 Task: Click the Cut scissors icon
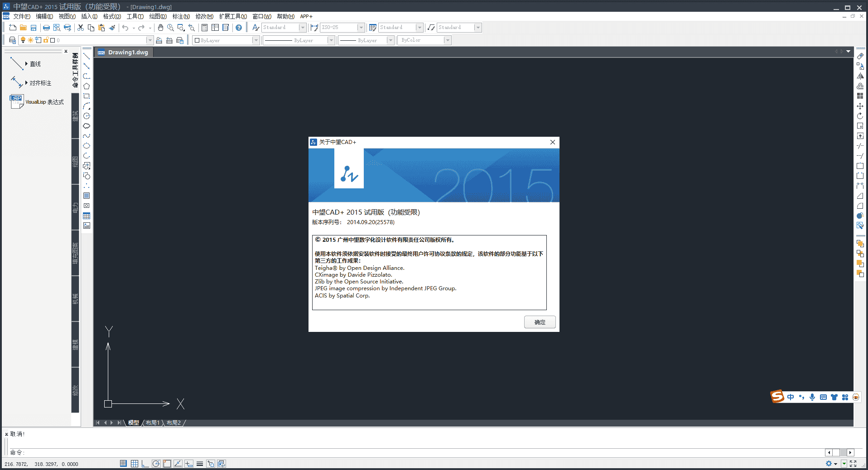[x=81, y=28]
